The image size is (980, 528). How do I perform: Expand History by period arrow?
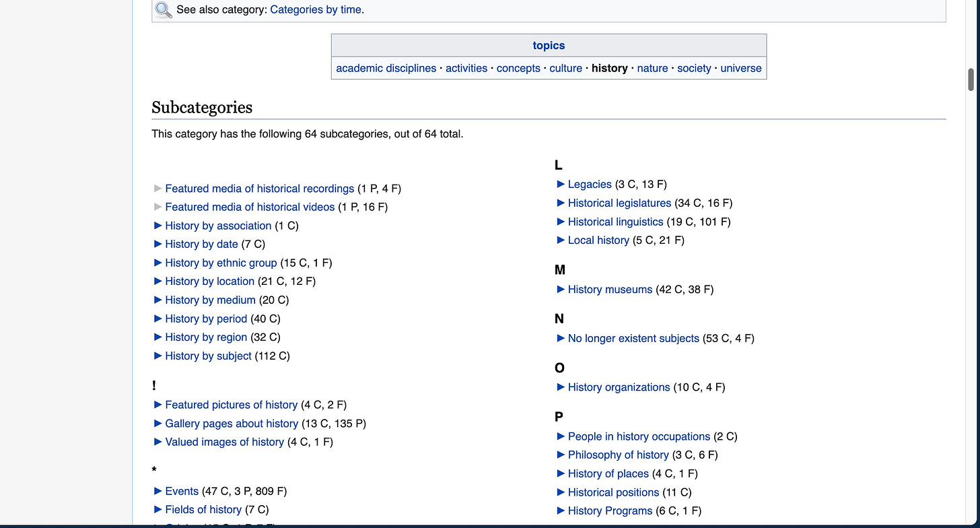[158, 319]
